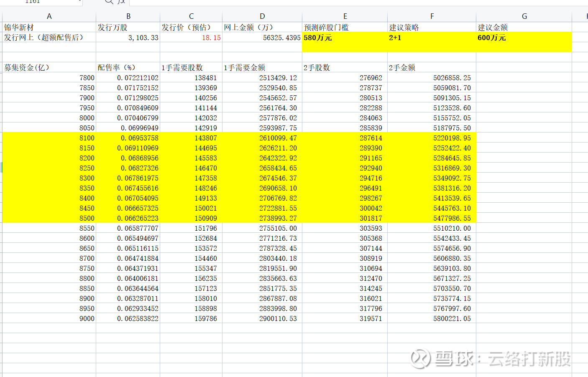Select the highlighted 143807 cell
Image resolution: width=588 pixels, height=377 pixels.
pyautogui.click(x=191, y=138)
